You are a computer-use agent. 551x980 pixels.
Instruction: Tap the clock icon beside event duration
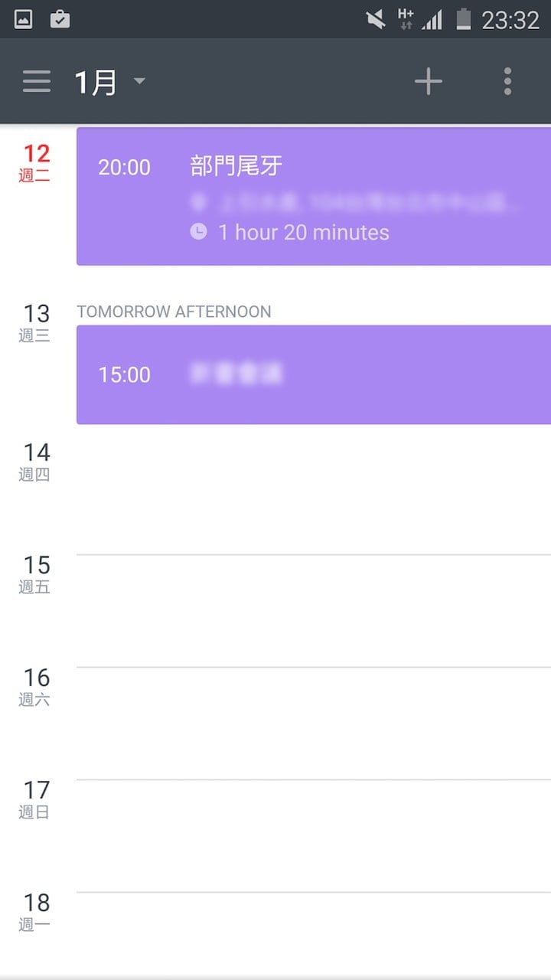198,231
